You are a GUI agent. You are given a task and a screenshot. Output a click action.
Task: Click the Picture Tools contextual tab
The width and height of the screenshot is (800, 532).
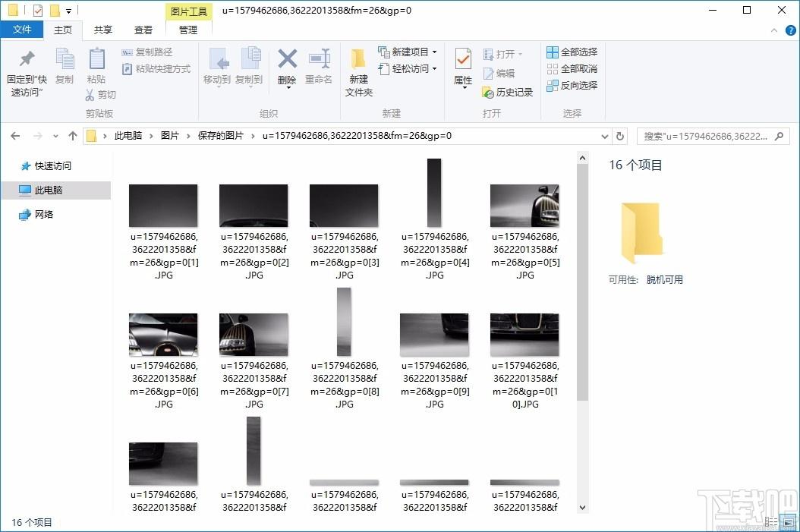[189, 11]
